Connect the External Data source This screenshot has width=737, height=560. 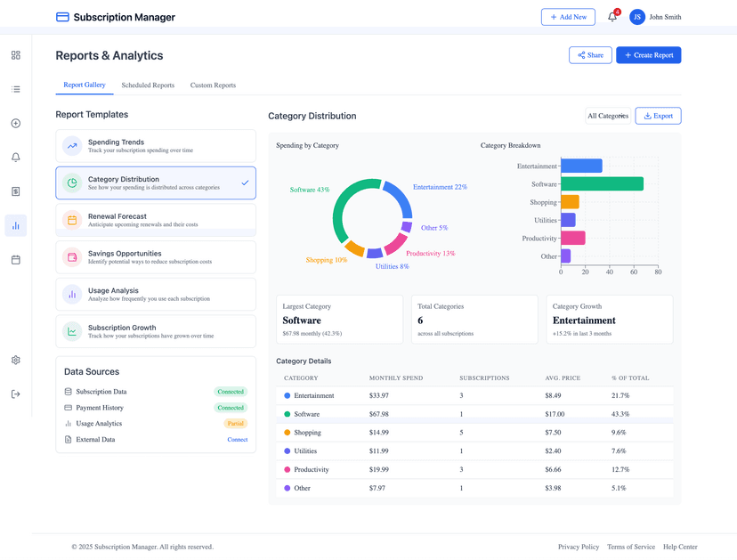point(237,439)
